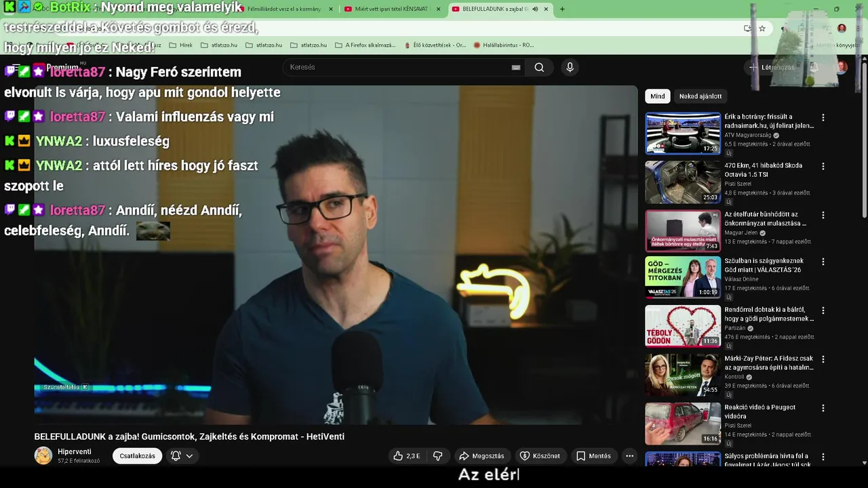The height and width of the screenshot is (488, 868).
Task: Open options menu for Skoda Octavia video
Action: [823, 166]
